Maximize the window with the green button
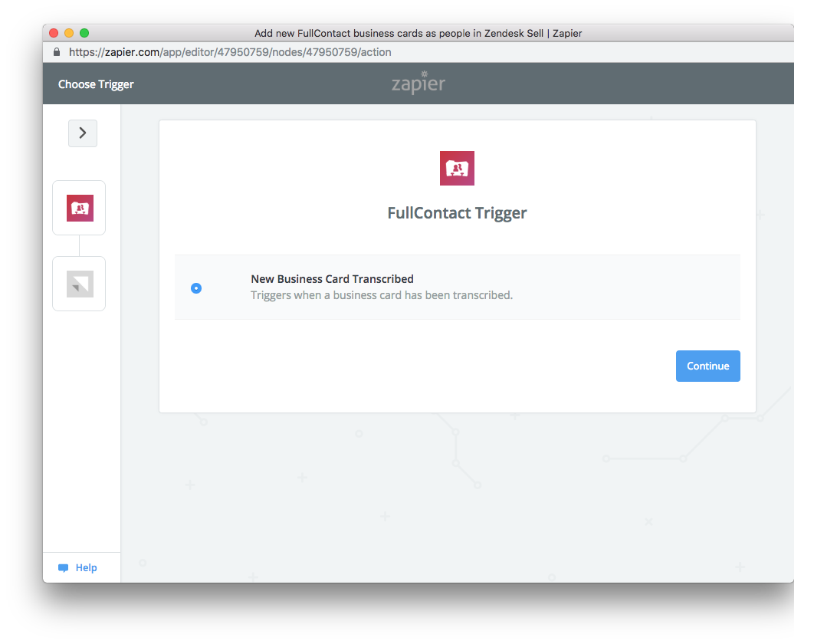This screenshot has width=837, height=644. click(84, 33)
